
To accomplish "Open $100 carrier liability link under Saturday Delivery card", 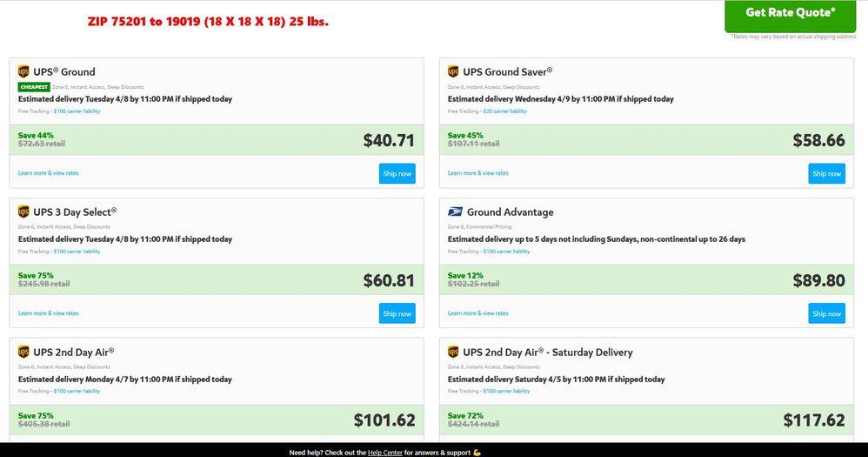I will tap(506, 391).
